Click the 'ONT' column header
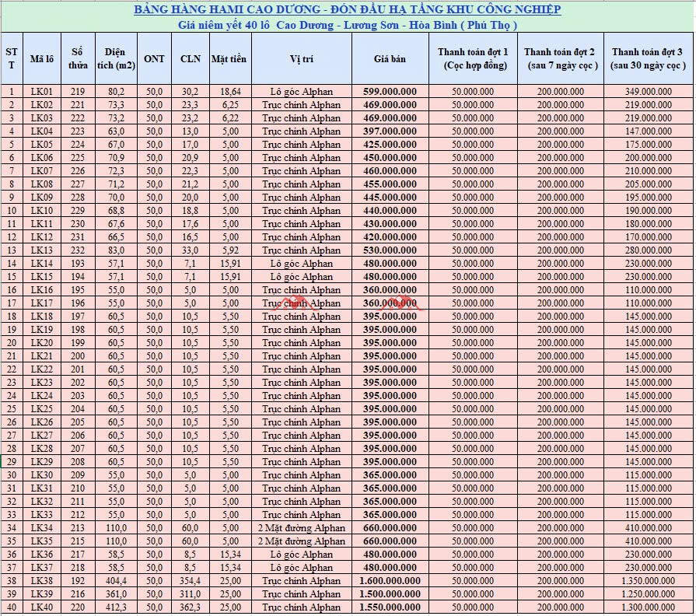This screenshot has height=616, width=696. tap(154, 58)
